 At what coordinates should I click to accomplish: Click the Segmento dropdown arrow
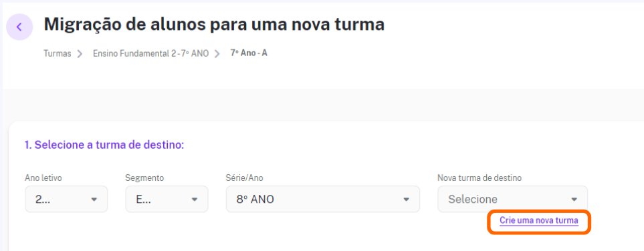[194, 200]
